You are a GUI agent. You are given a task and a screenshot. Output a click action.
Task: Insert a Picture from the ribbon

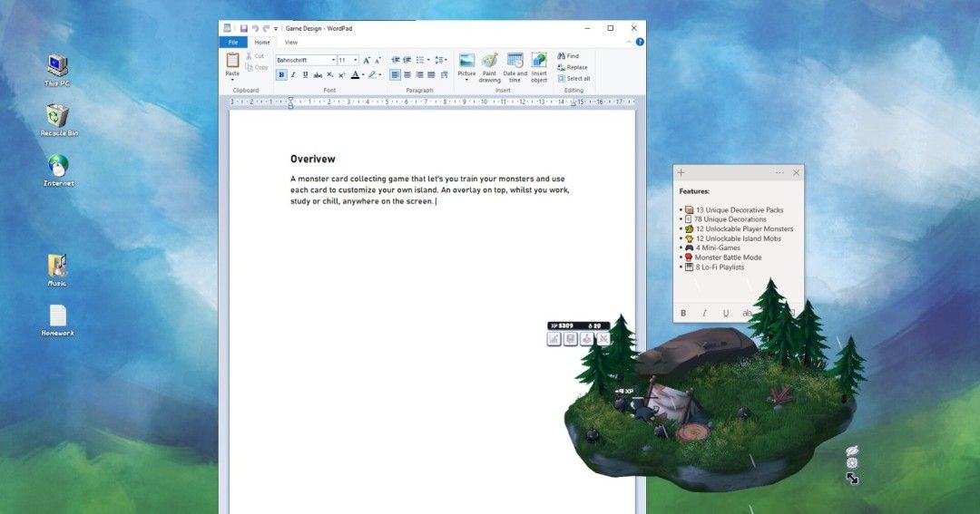tap(466, 62)
